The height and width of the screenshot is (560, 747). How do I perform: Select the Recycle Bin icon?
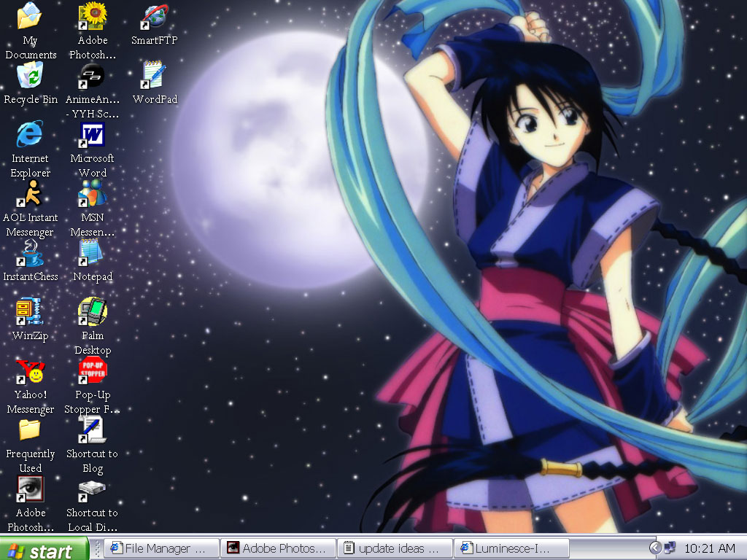(x=30, y=75)
